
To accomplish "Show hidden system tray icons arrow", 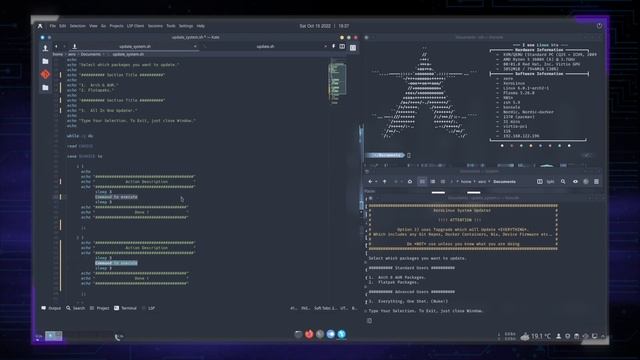I will [x=603, y=336].
